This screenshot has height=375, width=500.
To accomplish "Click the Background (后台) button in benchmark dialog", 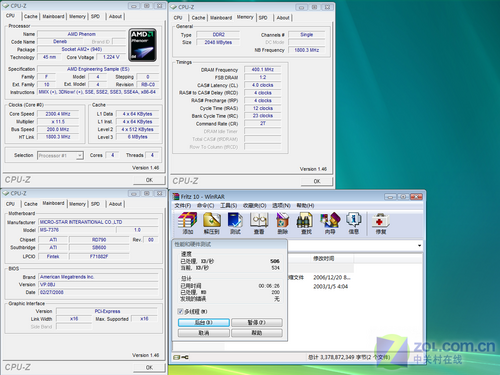I will coord(204,322).
